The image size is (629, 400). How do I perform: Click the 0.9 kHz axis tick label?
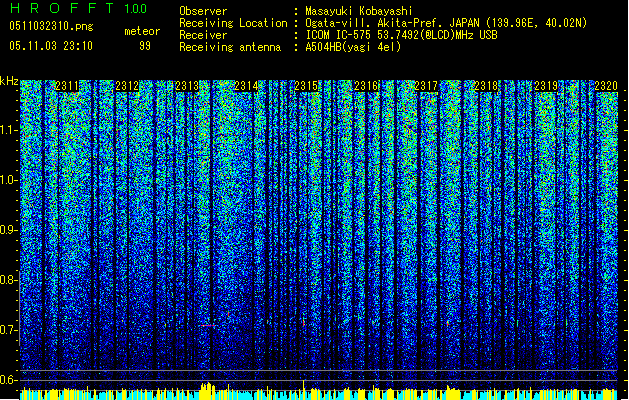point(9,230)
